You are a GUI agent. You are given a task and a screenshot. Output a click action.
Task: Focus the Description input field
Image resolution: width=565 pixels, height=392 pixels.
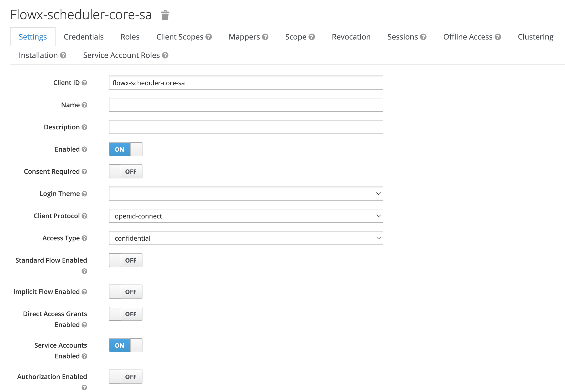click(x=246, y=127)
